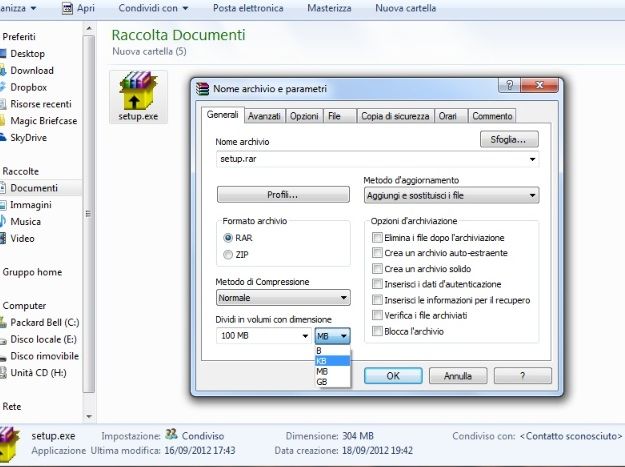Check Elimina i file dopo l'archiviazione
625x467 pixels.
click(x=377, y=238)
